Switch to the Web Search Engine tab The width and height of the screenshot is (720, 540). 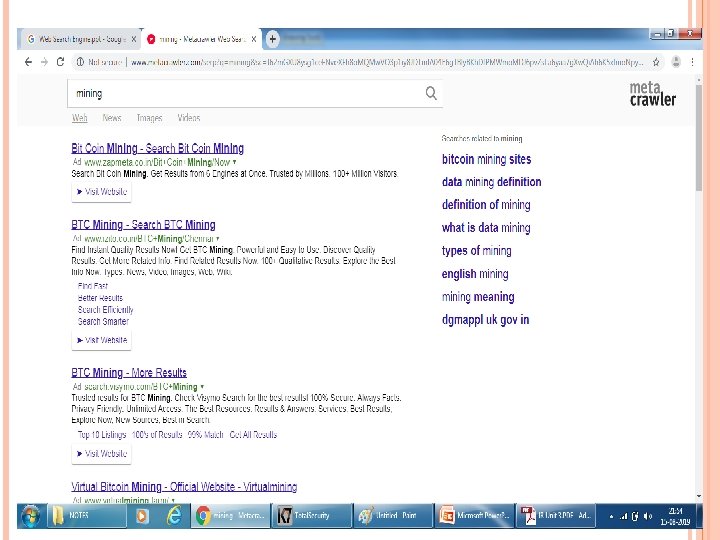81,39
